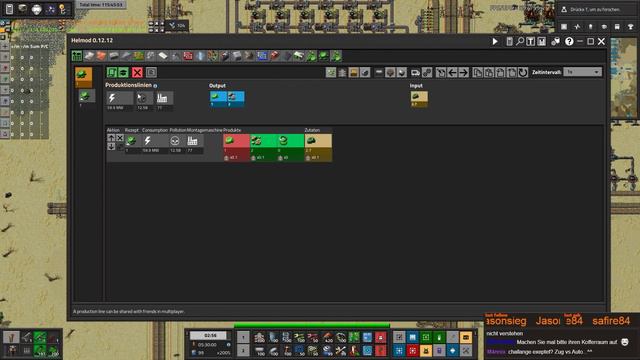The image size is (640, 360).
Task: Select the last green ore model tab
Action: 336,56
